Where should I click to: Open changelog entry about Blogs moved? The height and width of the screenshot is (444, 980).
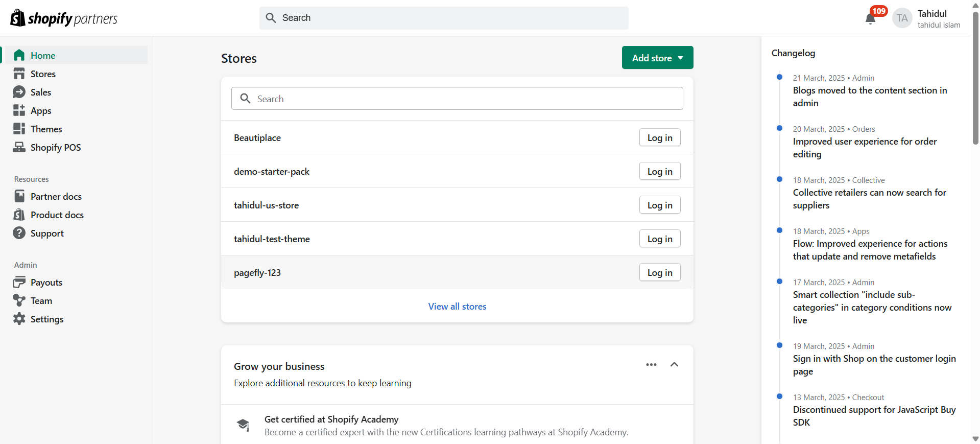click(869, 97)
